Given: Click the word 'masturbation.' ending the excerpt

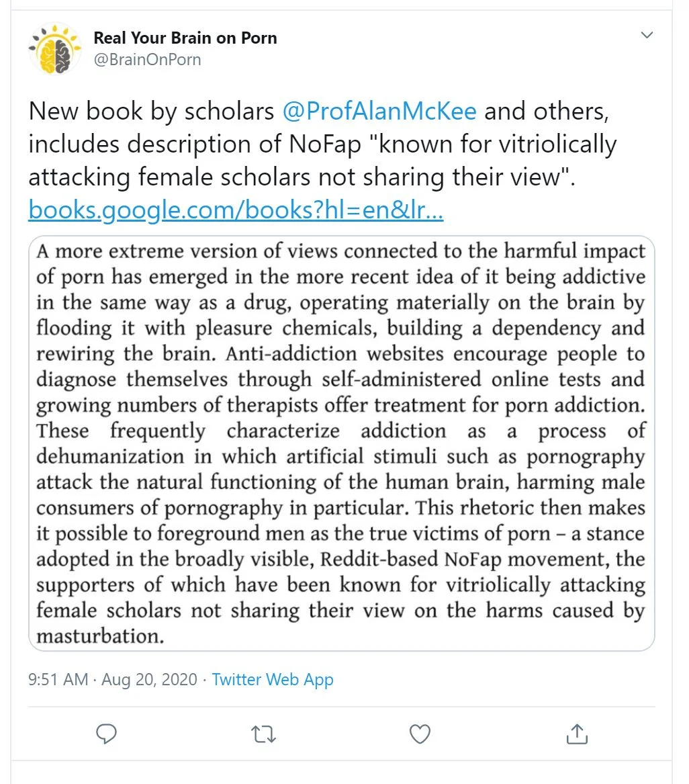Looking at the screenshot, I should (x=100, y=636).
